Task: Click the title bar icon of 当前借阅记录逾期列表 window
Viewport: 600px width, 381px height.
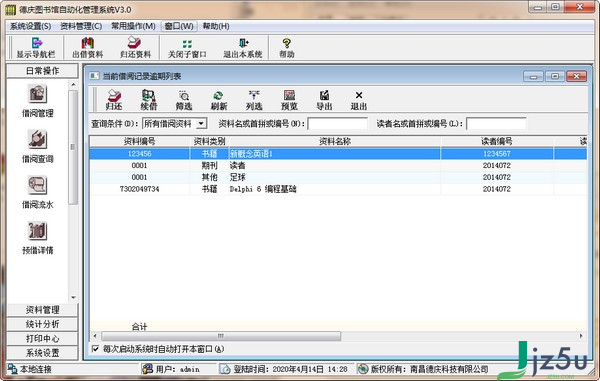Action: (x=95, y=76)
